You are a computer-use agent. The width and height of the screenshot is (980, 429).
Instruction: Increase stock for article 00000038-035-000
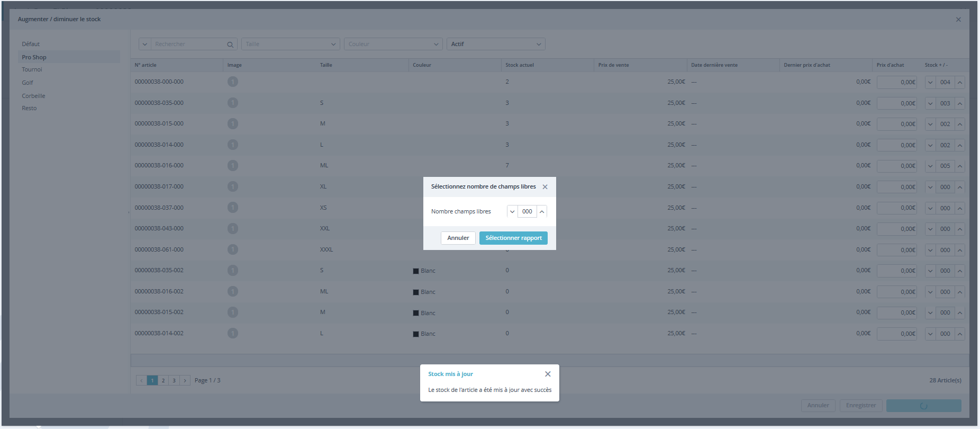coord(960,103)
